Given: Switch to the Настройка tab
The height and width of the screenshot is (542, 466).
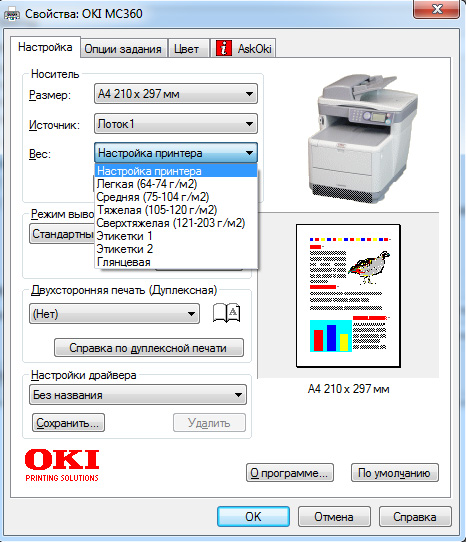Looking at the screenshot, I should pos(45,47).
